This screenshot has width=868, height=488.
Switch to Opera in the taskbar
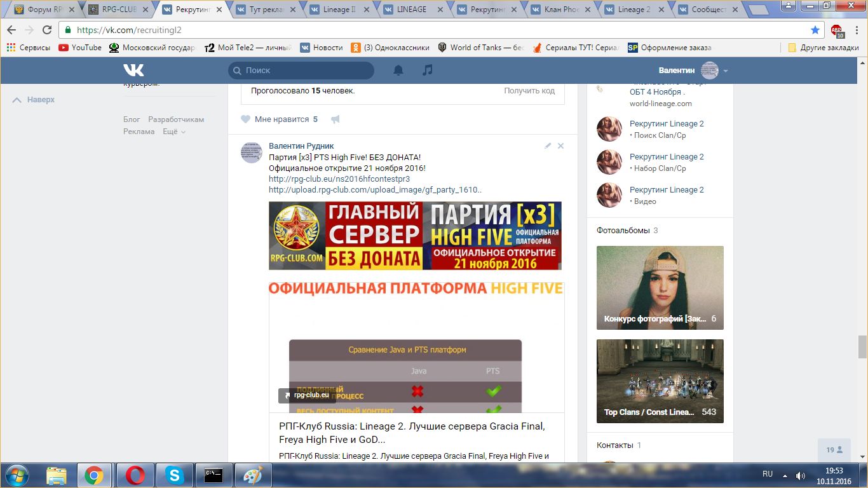(134, 475)
